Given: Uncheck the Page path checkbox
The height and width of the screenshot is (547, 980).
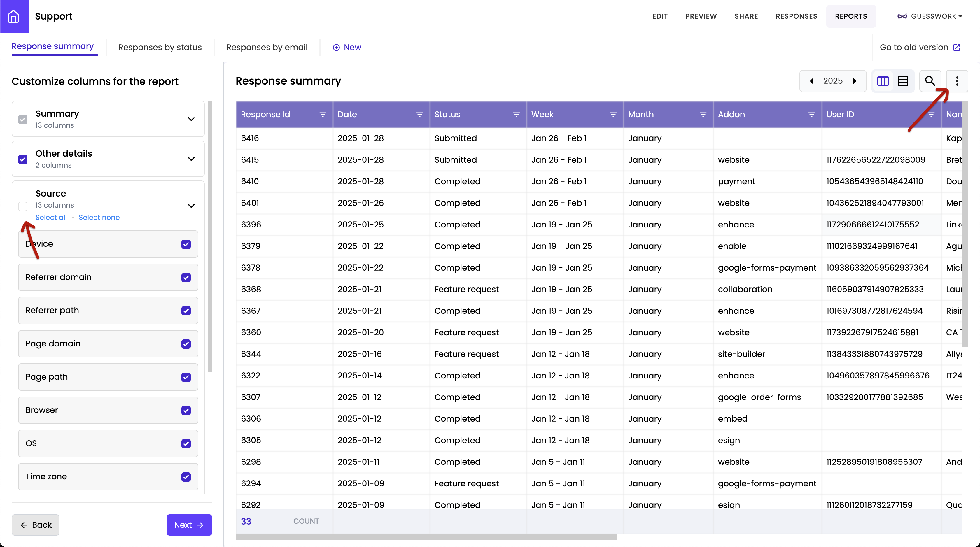Looking at the screenshot, I should (186, 377).
